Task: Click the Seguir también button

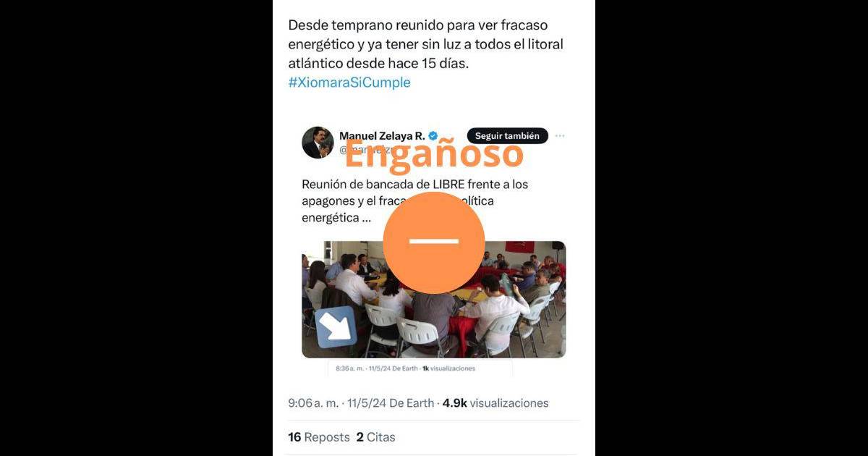Action: [x=507, y=135]
